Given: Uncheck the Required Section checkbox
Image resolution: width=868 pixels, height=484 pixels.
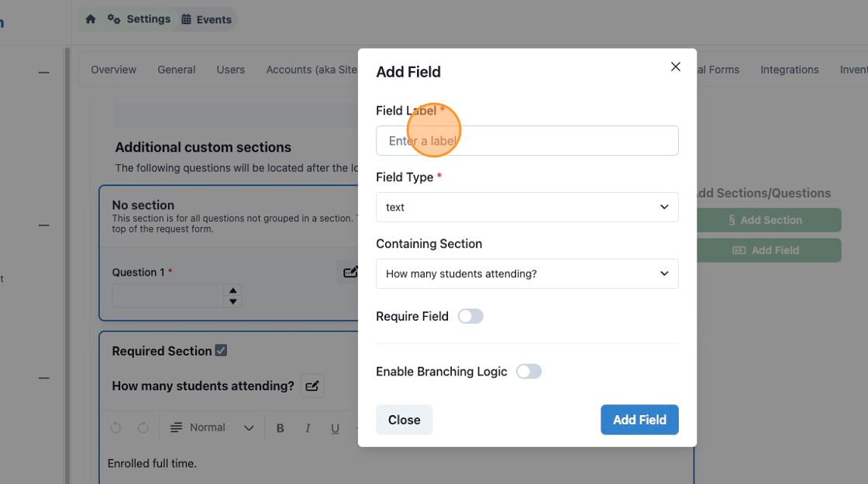Looking at the screenshot, I should (221, 351).
